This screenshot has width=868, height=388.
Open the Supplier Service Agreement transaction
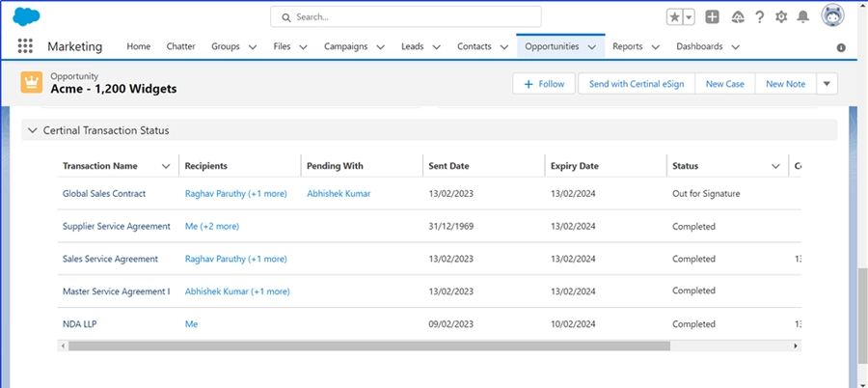117,226
